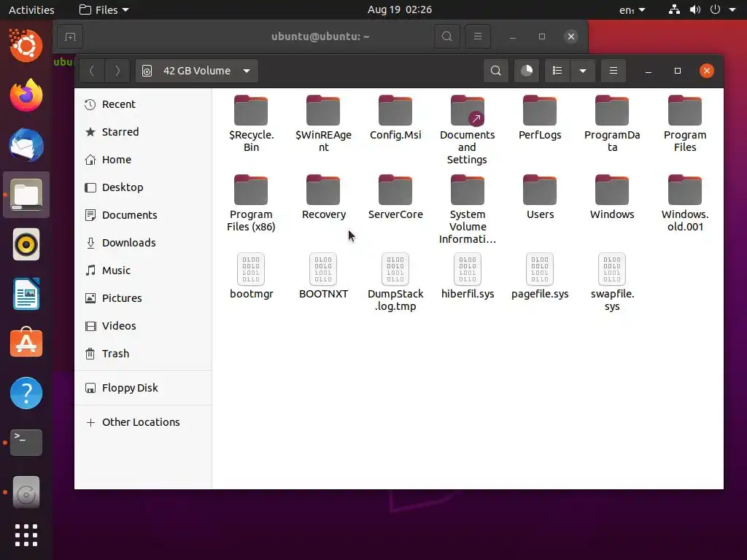Select the pagefile.sys file
Viewport: 747px width, 560px height.
[x=540, y=276]
